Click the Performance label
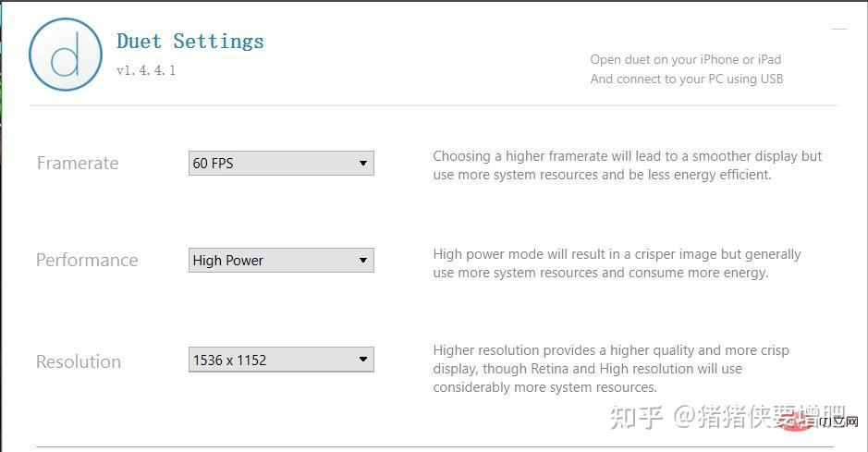 [87, 261]
